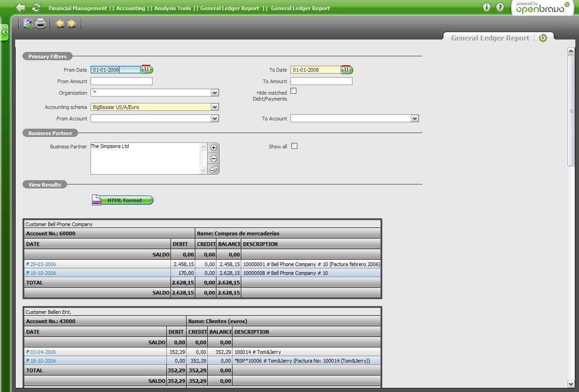Toggle the Hide matched Debt/Payments checkbox
This screenshot has height=392, width=579.
[x=294, y=91]
